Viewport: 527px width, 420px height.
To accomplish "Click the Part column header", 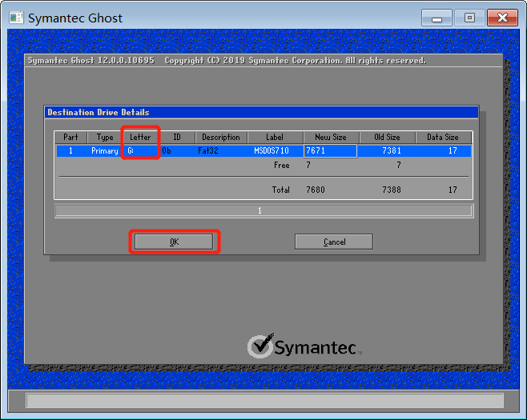I will click(70, 138).
